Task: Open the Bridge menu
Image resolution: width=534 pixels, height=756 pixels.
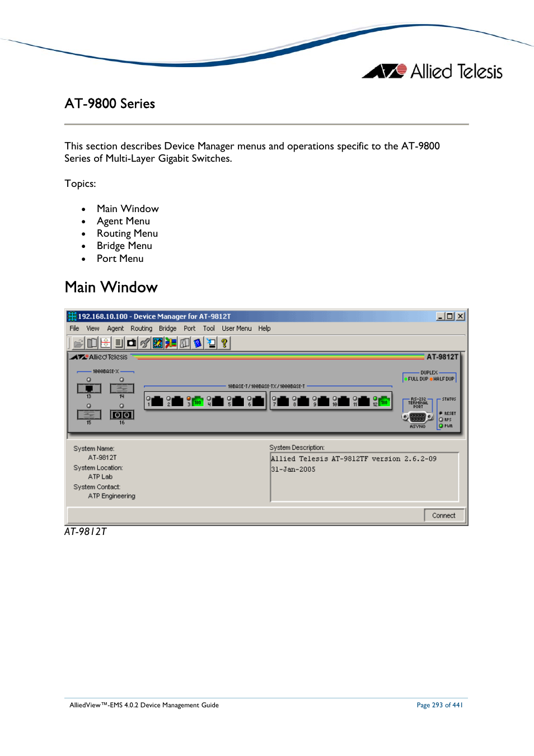Action: [167, 328]
